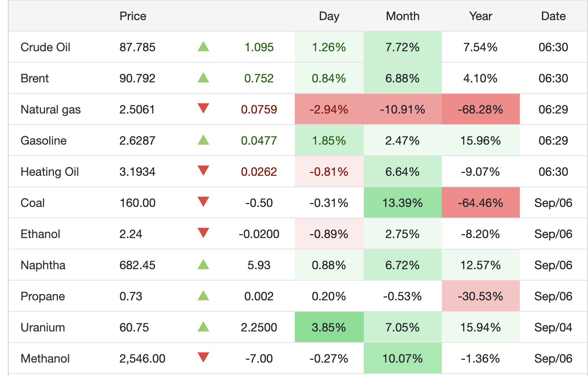588x376 pixels.
Task: Open the Methanol commodity link
Action: (45, 359)
